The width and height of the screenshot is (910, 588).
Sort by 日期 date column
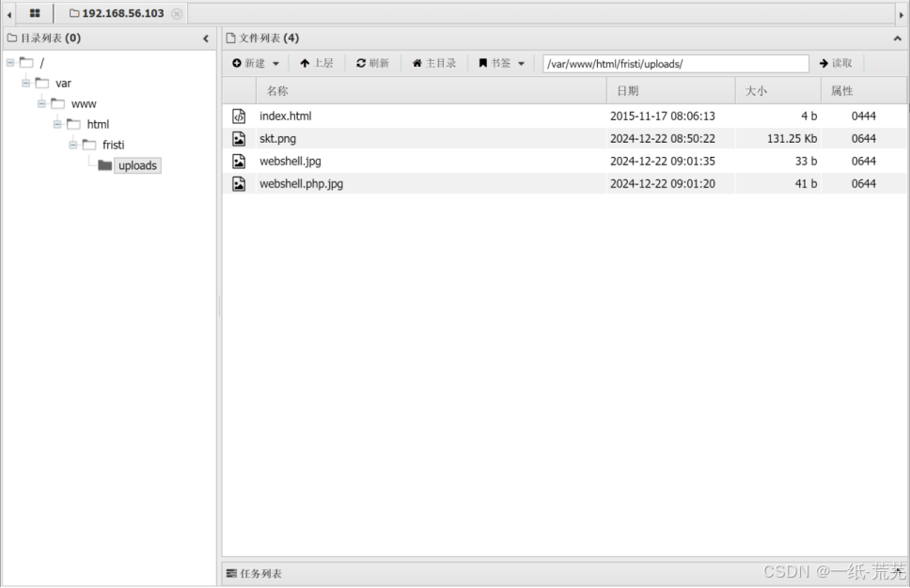pos(671,90)
